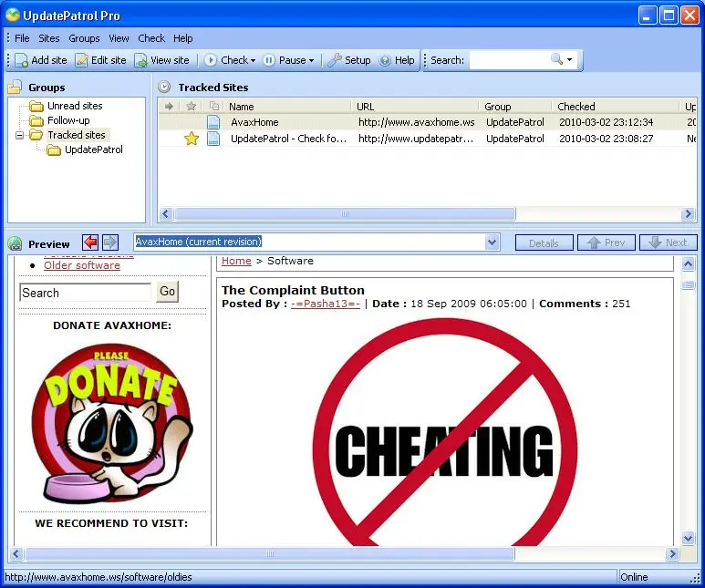Click the arrow column header icon
705x588 pixels.
[169, 107]
